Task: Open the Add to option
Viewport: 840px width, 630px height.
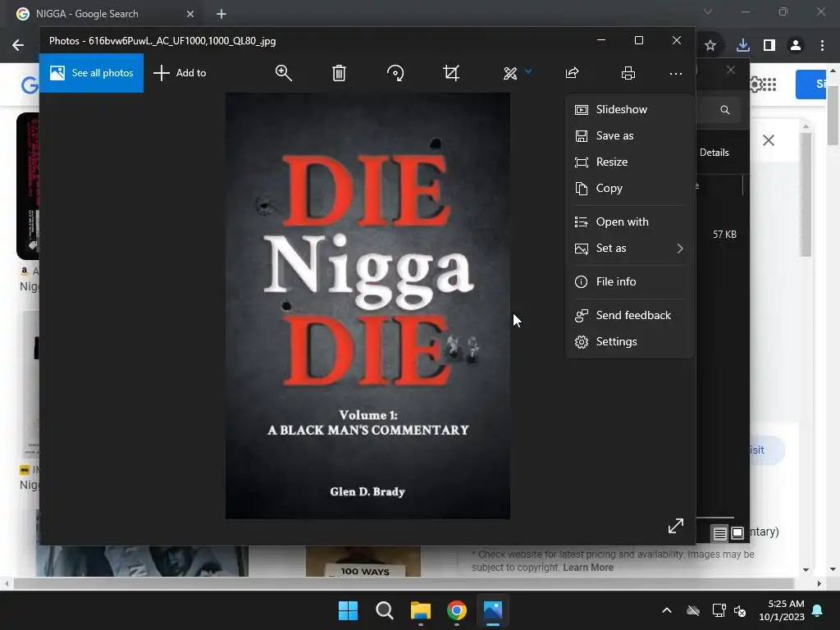Action: tap(180, 73)
